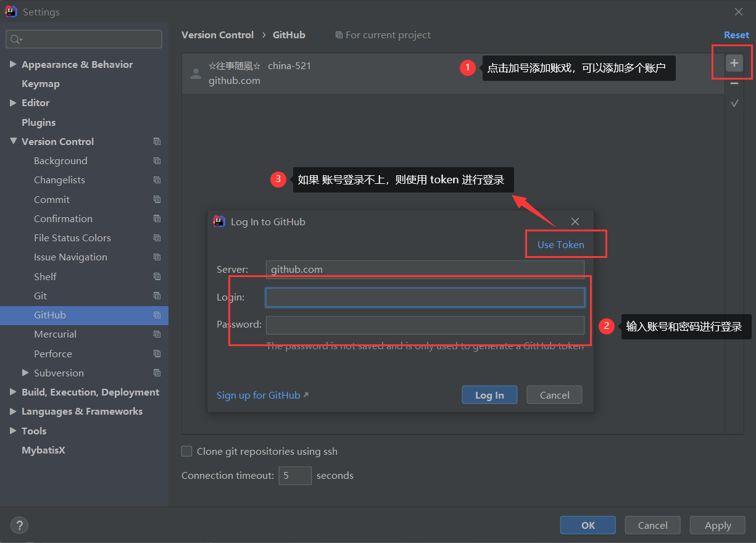This screenshot has width=756, height=543.
Task: Collapse the Version Control section
Action: 13,141
